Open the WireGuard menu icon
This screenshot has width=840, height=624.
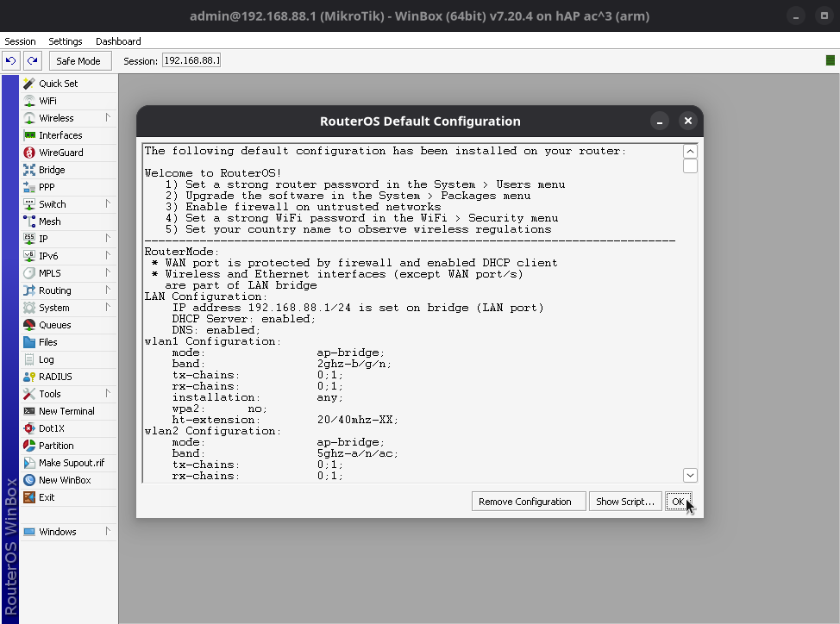pyautogui.click(x=29, y=153)
